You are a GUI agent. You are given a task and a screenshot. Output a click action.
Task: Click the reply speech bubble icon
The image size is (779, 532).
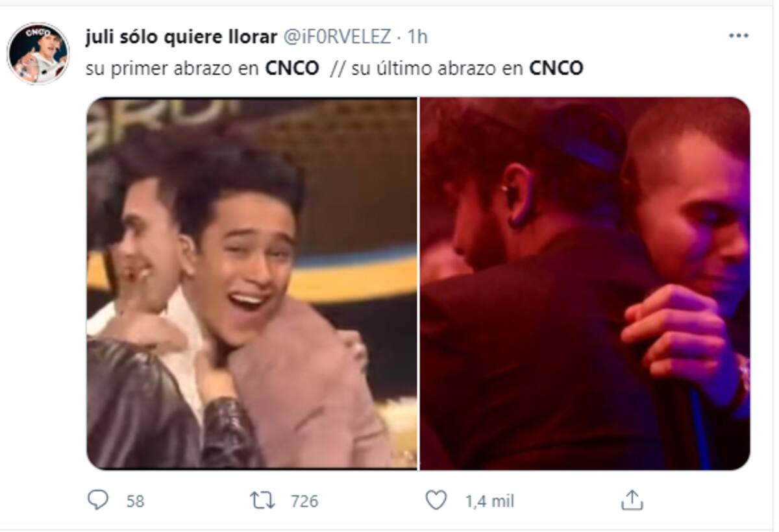[97, 500]
